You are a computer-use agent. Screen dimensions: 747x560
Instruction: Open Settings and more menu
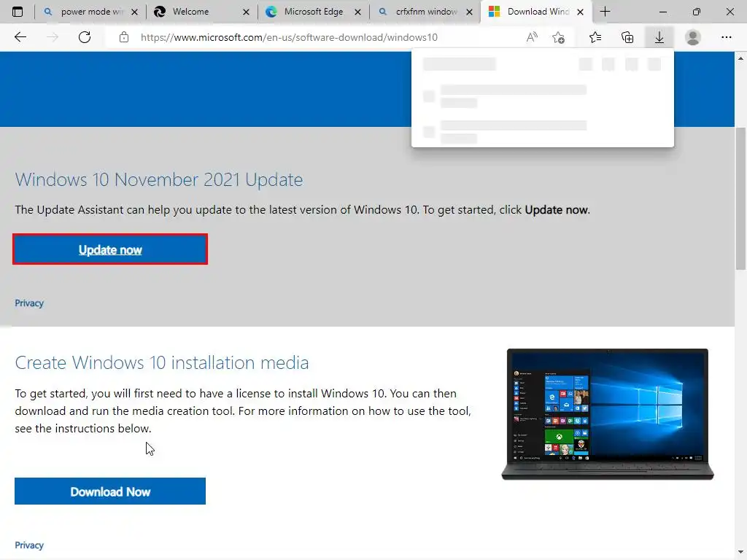click(726, 37)
